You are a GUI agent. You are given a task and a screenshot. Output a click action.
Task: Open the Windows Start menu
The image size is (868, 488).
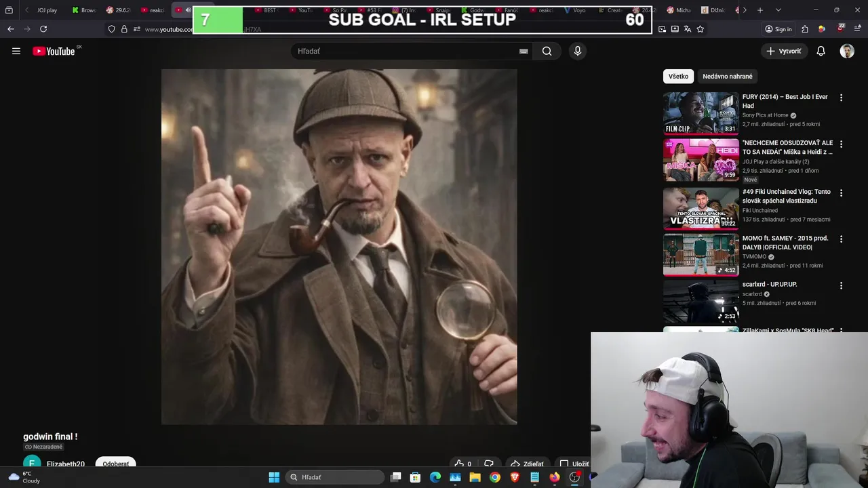pos(274,477)
